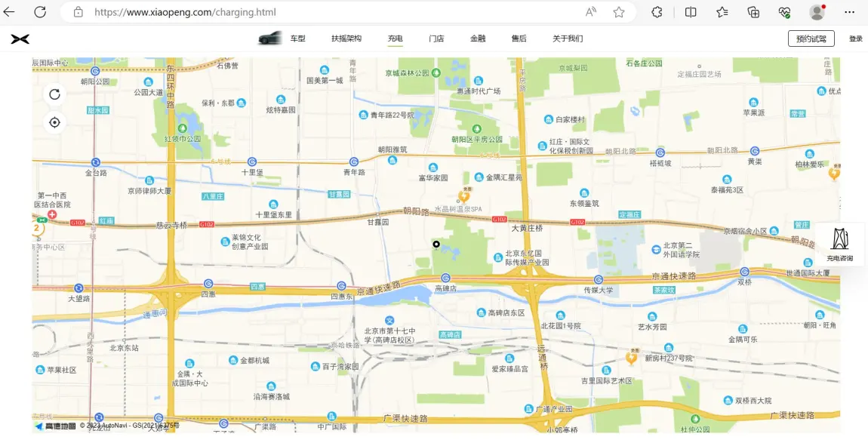View site information via the lock icon

78,12
